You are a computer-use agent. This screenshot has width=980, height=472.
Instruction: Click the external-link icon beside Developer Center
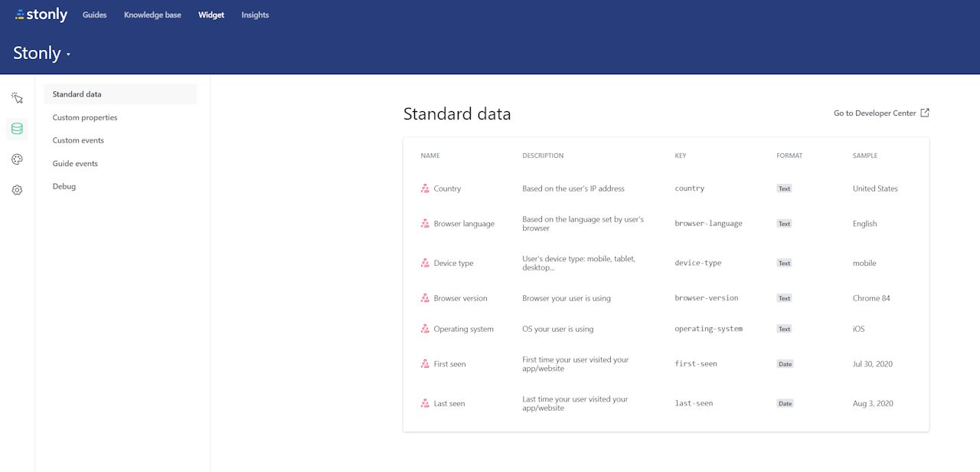[925, 112]
